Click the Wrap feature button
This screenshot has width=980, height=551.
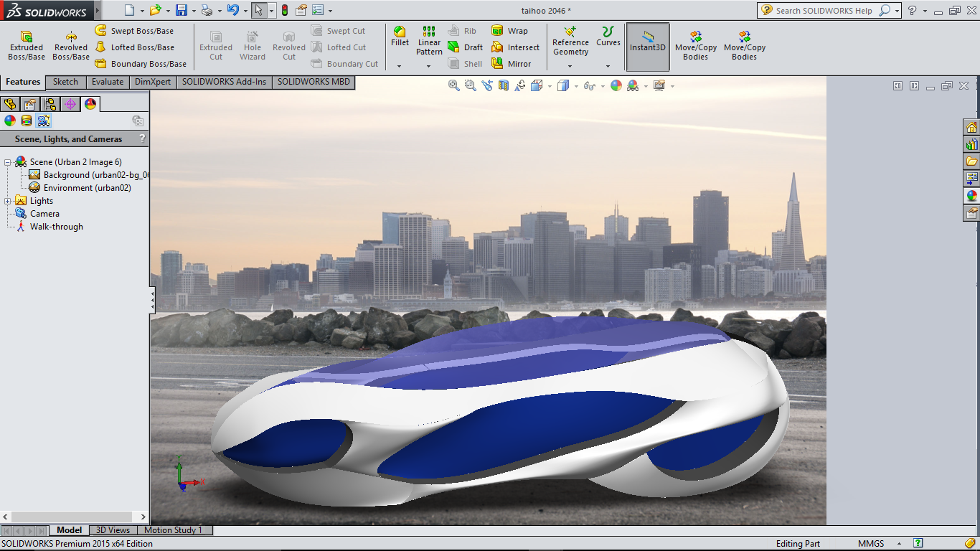tap(509, 31)
